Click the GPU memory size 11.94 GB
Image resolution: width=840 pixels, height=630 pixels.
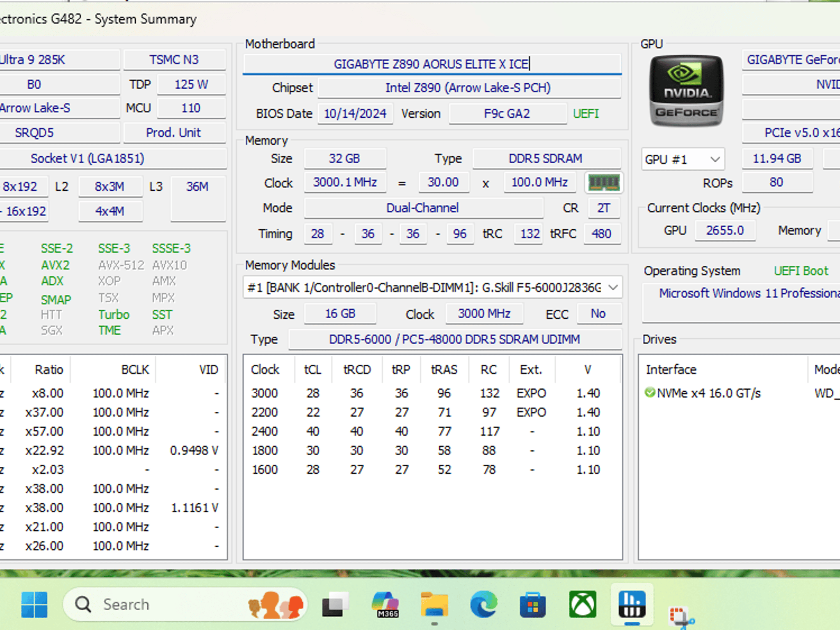click(x=777, y=158)
